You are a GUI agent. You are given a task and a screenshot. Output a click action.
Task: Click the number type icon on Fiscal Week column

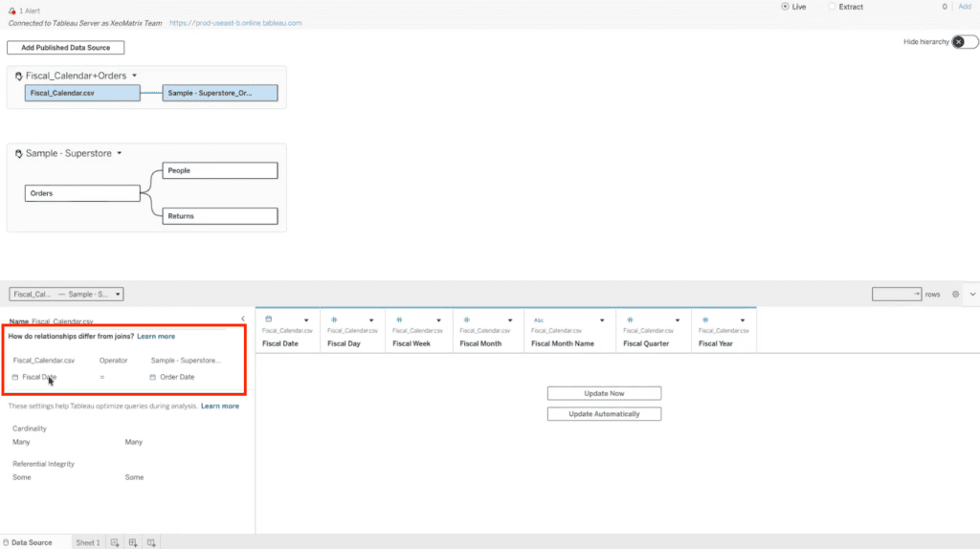(x=399, y=319)
